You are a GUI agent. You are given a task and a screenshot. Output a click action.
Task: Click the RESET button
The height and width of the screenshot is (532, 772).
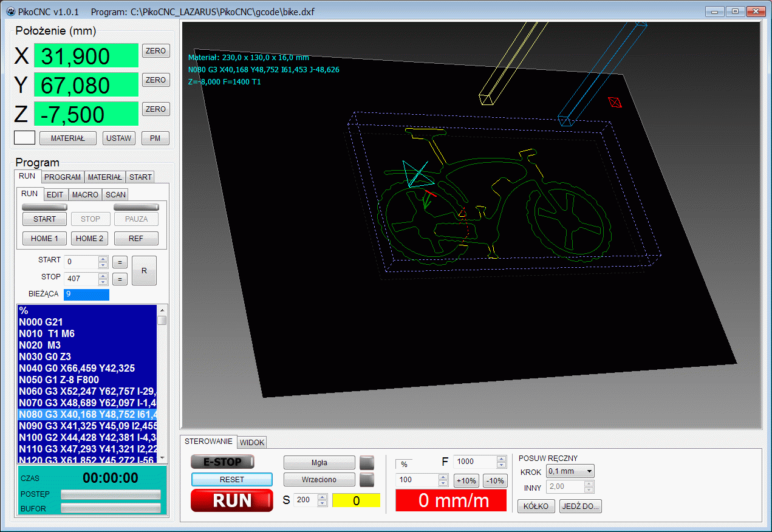click(232, 480)
